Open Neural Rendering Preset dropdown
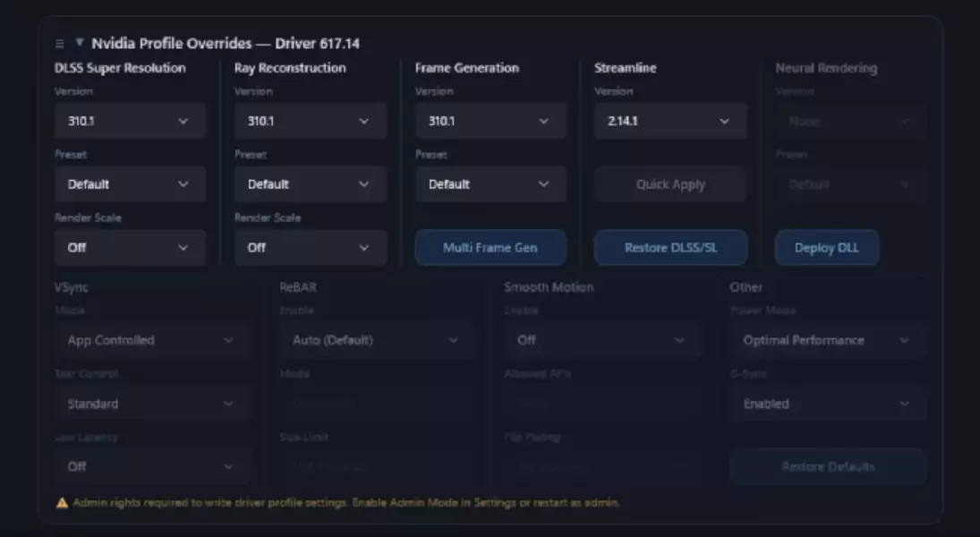This screenshot has height=537, width=980. (x=850, y=184)
